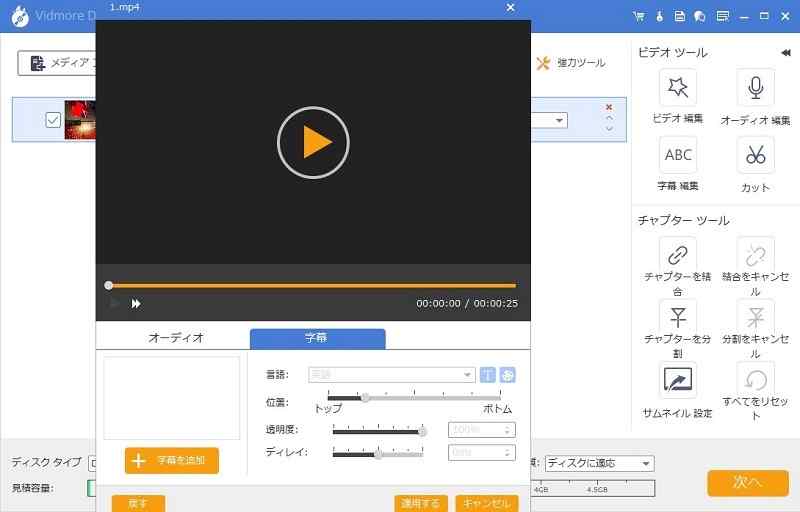This screenshot has width=800, height=512.
Task: Switch to the 字幕 tab
Action: [x=317, y=338]
